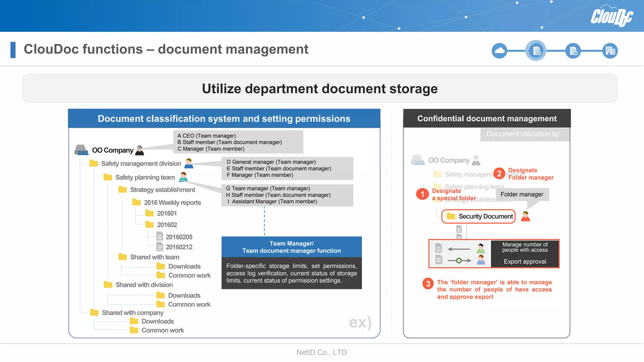Select Shared with division tree label

click(144, 285)
